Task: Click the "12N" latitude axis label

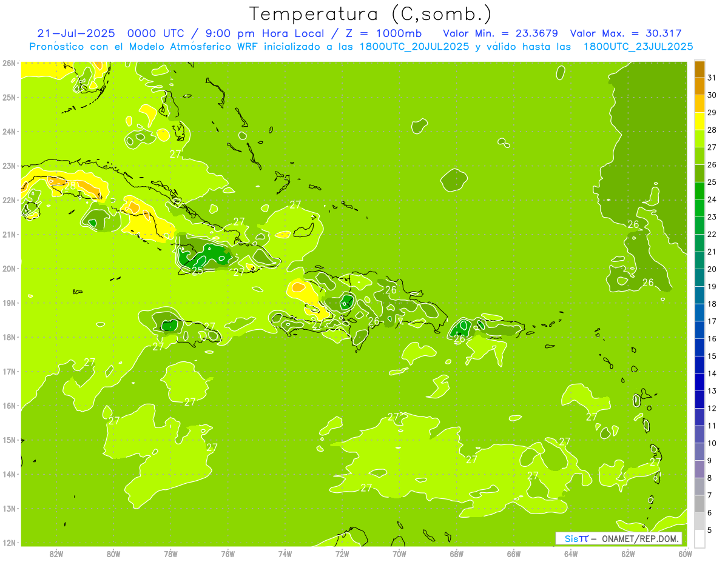Action: click(9, 543)
